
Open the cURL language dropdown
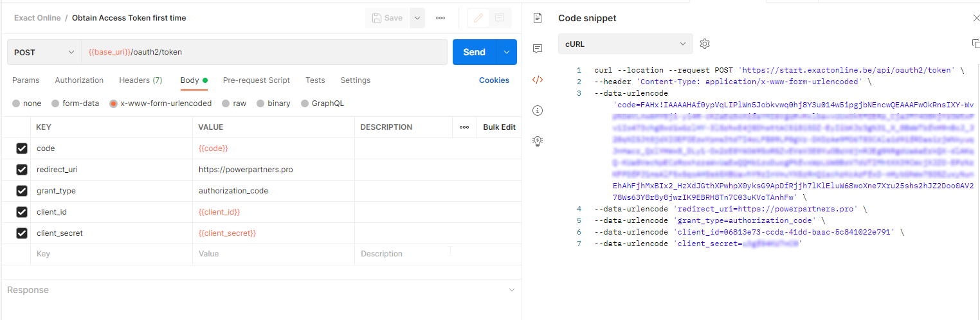(625, 44)
